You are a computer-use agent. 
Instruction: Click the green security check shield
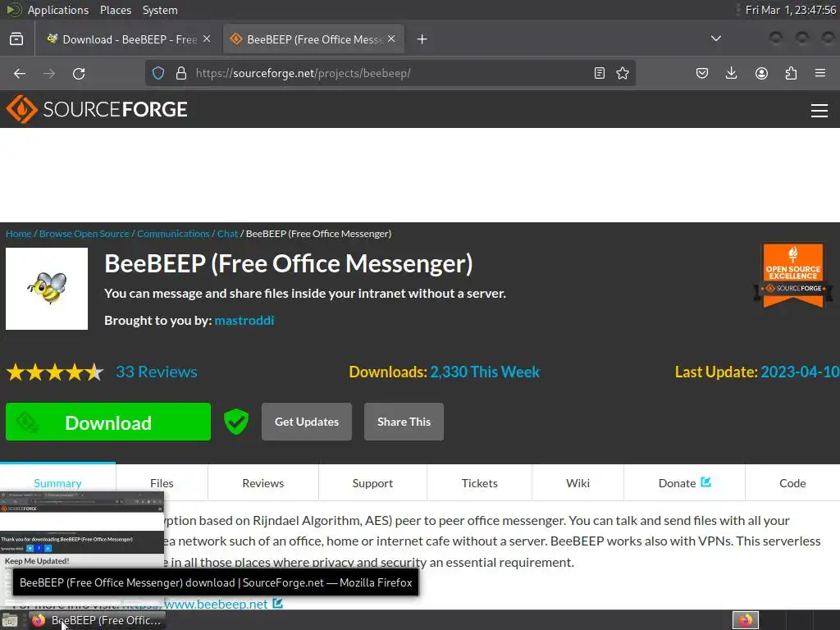(x=236, y=422)
